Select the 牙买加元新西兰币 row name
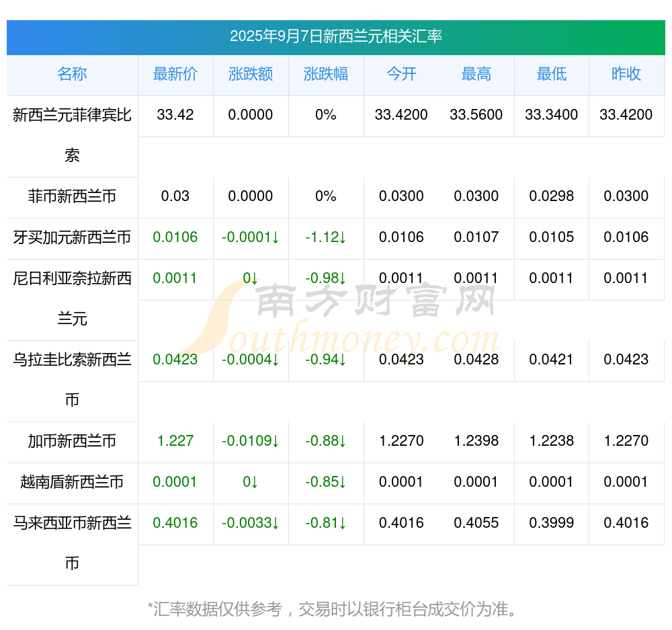672x630 pixels. 72,237
